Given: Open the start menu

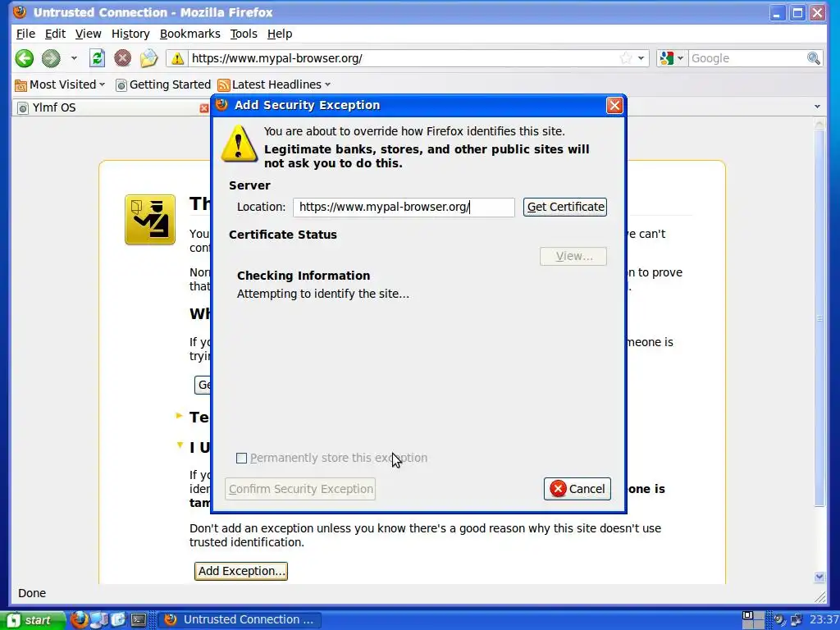Looking at the screenshot, I should click(x=33, y=620).
